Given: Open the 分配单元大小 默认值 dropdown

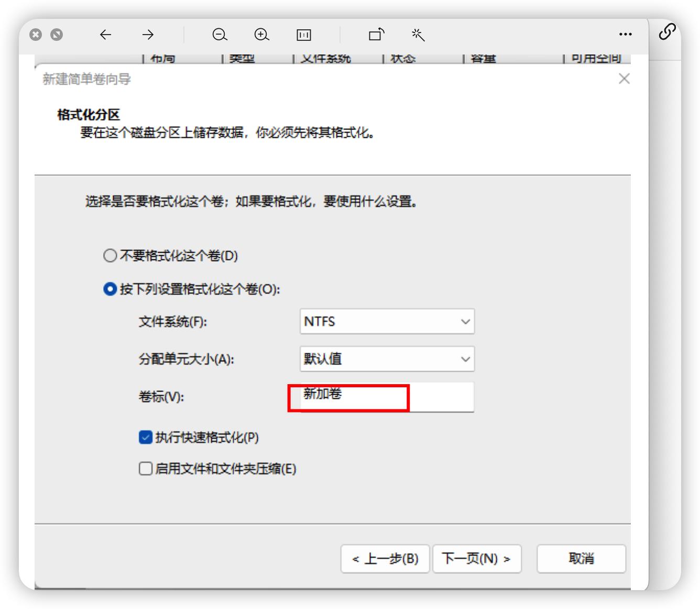Looking at the screenshot, I should point(387,359).
